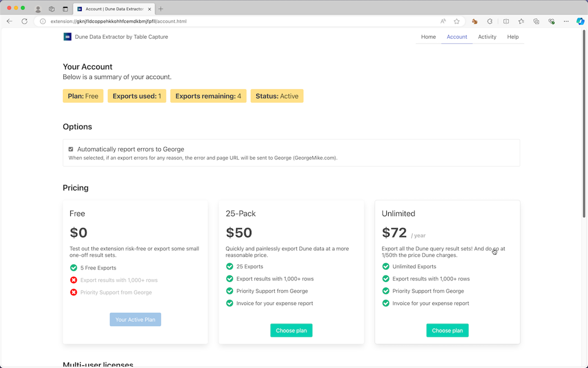This screenshot has width=588, height=368.
Task: Click the squirrel extension icon
Action: pos(474,21)
